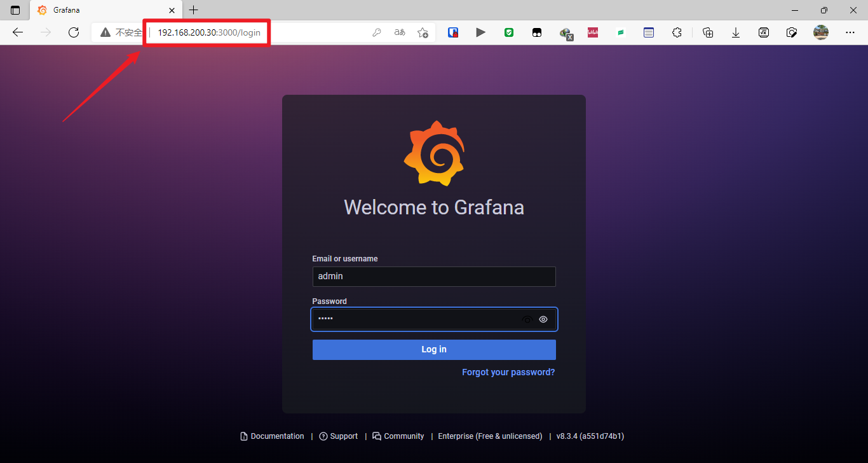Open the Math Solver icon

point(764,32)
